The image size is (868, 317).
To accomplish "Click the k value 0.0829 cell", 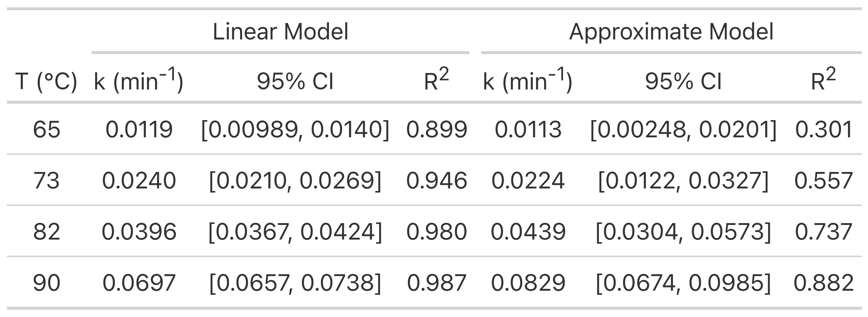I will tap(528, 283).
